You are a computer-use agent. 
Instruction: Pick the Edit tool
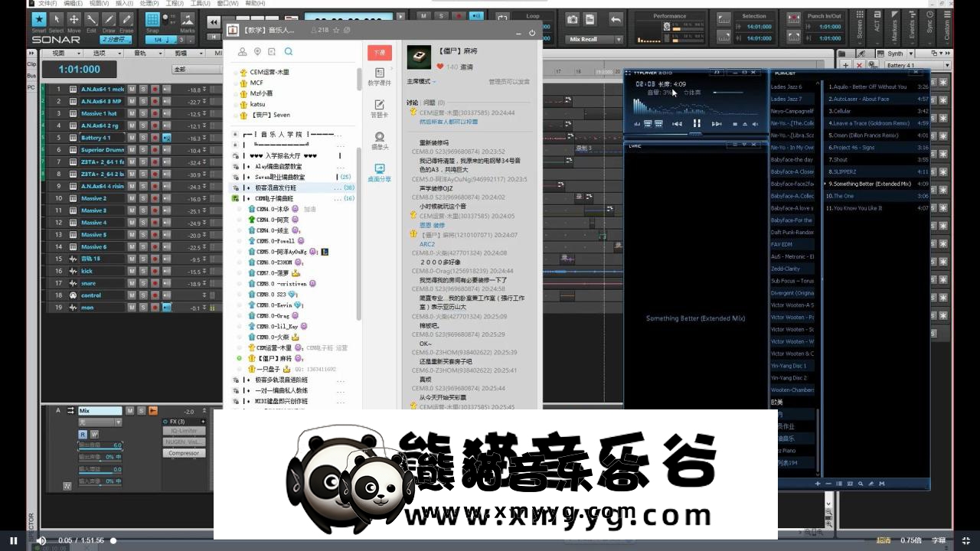click(x=91, y=19)
